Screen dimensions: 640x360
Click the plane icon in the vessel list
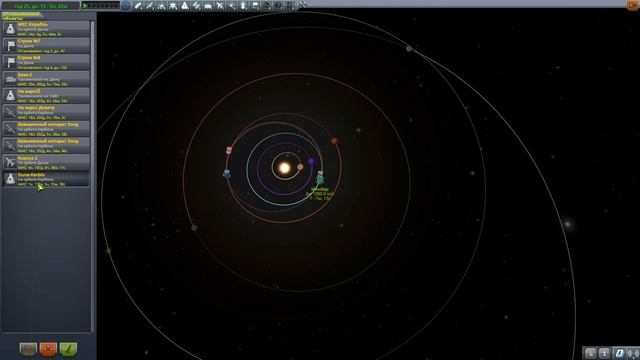tap(10, 162)
